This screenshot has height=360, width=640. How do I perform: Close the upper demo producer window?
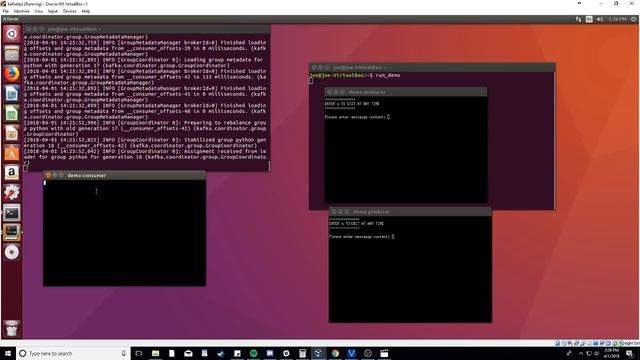point(329,92)
